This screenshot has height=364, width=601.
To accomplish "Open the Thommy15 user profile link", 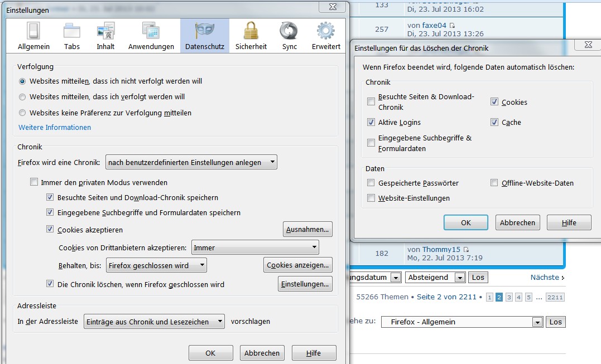I will 441,249.
